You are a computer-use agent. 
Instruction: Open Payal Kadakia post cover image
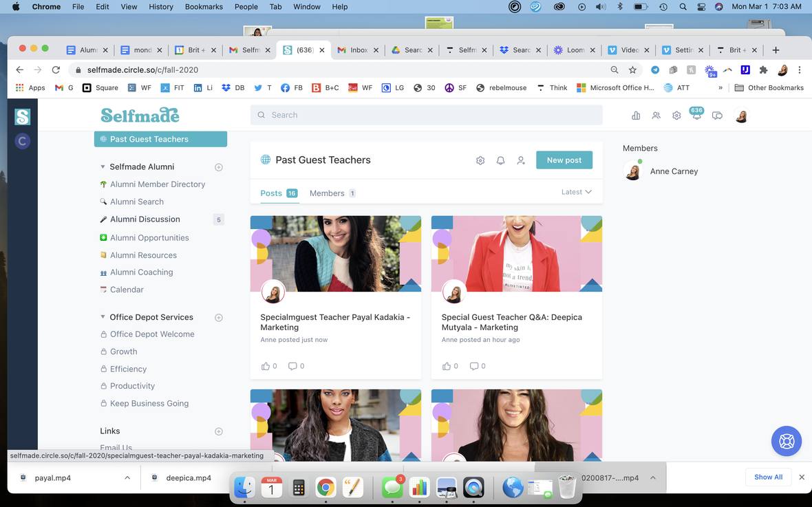click(x=336, y=254)
